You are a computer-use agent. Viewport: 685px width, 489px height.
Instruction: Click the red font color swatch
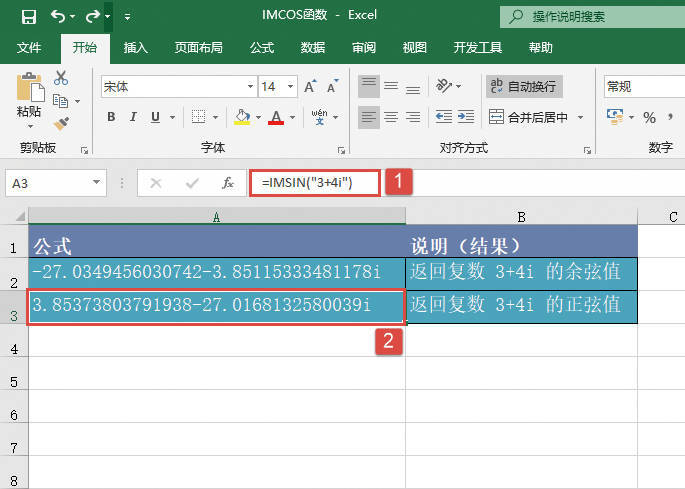(276, 117)
